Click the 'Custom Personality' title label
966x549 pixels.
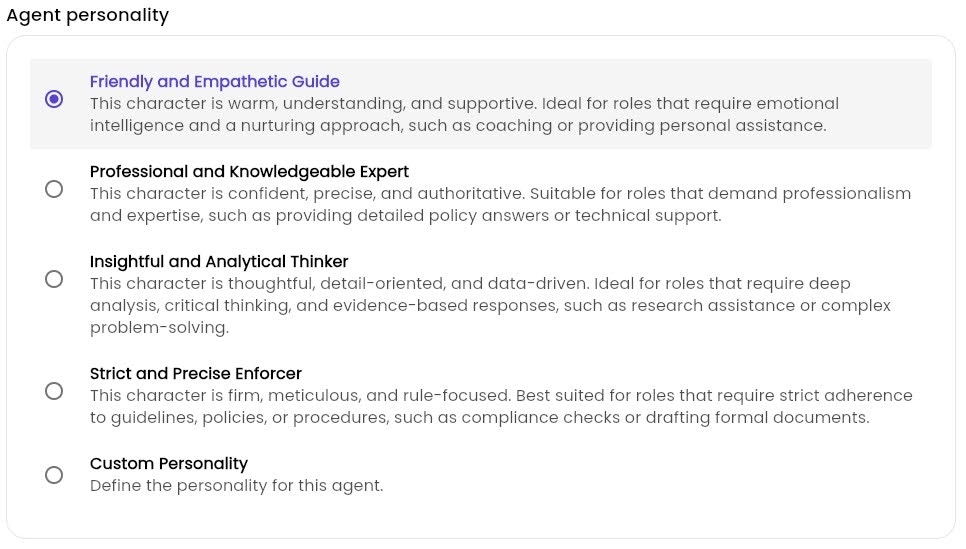169,463
